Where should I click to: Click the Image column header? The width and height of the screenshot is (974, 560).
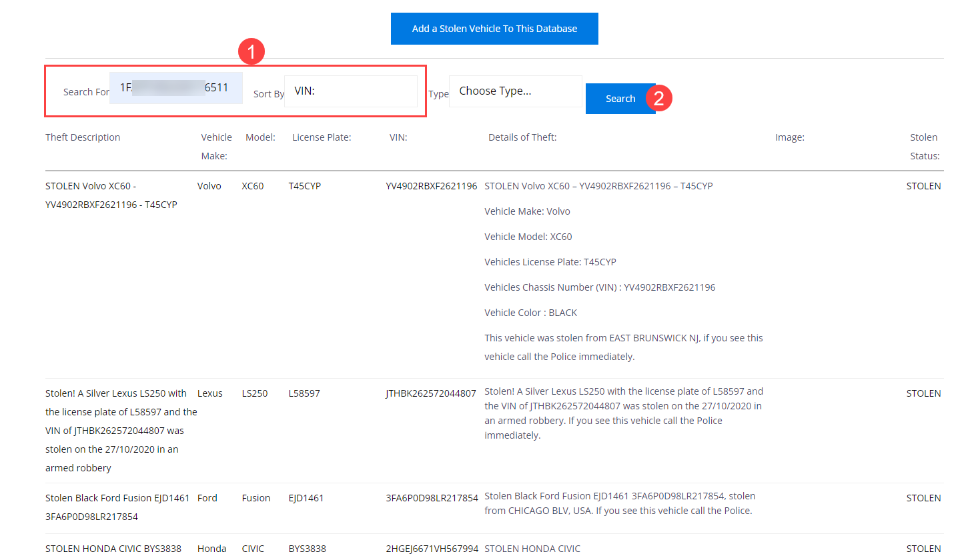(790, 137)
